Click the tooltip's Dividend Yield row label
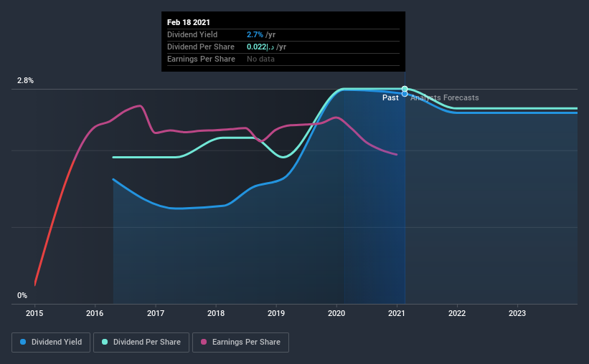Viewport: 589px width, 364px height. [x=192, y=34]
